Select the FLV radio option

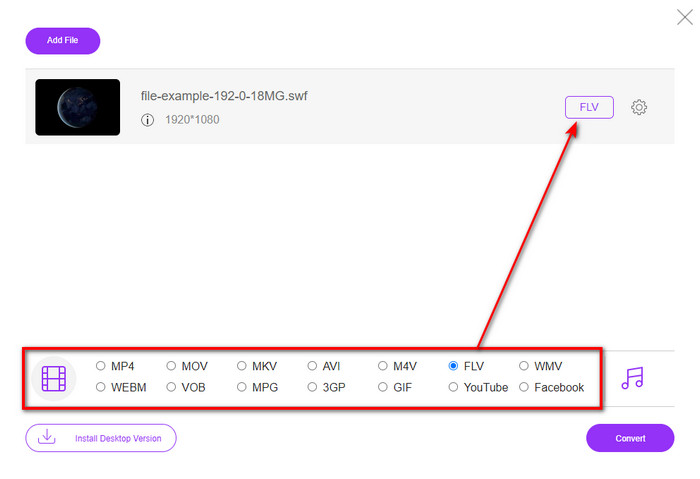point(453,366)
